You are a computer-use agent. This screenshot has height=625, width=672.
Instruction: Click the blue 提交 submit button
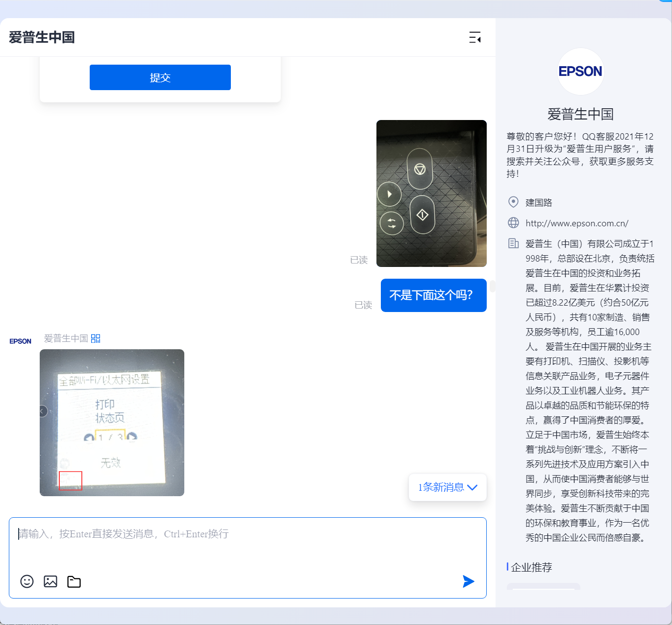160,77
